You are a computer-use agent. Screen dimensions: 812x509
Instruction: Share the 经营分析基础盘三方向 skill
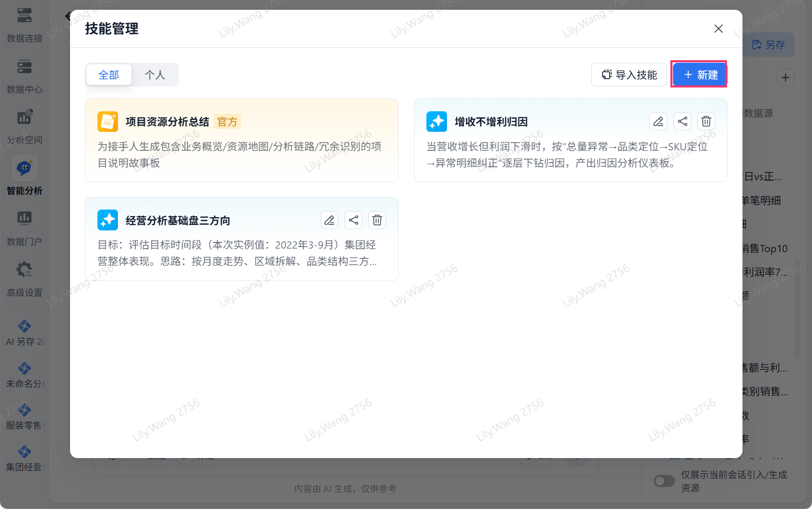pyautogui.click(x=353, y=220)
